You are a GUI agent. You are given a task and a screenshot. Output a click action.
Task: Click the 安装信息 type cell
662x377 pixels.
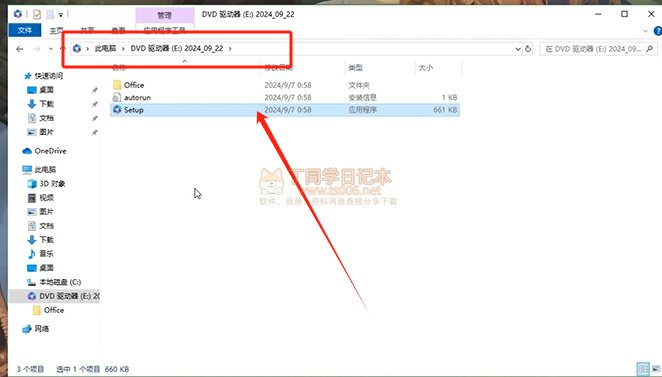click(x=362, y=98)
